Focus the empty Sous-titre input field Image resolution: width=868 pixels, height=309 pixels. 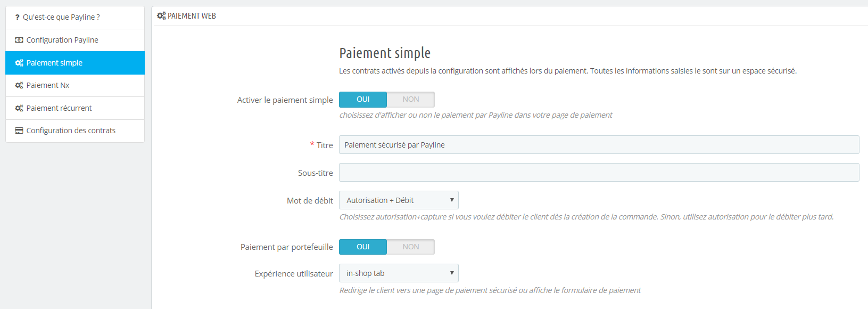click(599, 173)
